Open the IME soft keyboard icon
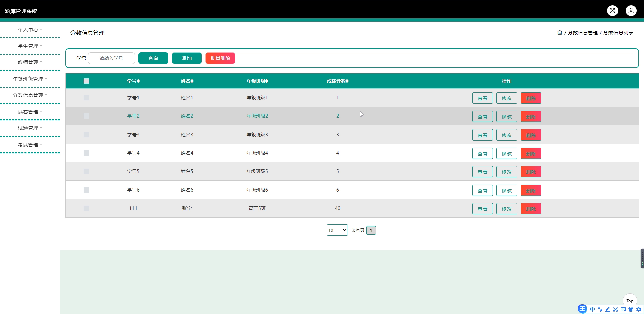The image size is (644, 314). (623, 309)
